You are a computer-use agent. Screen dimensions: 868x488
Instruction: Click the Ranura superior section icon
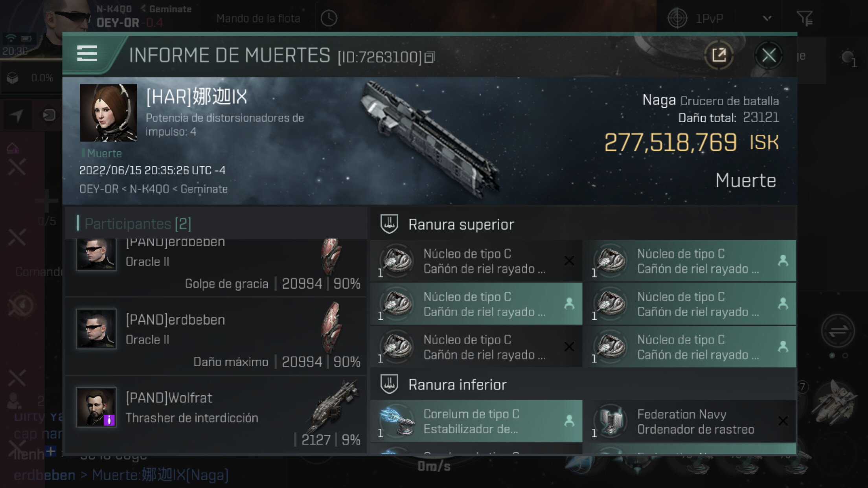[x=389, y=224]
